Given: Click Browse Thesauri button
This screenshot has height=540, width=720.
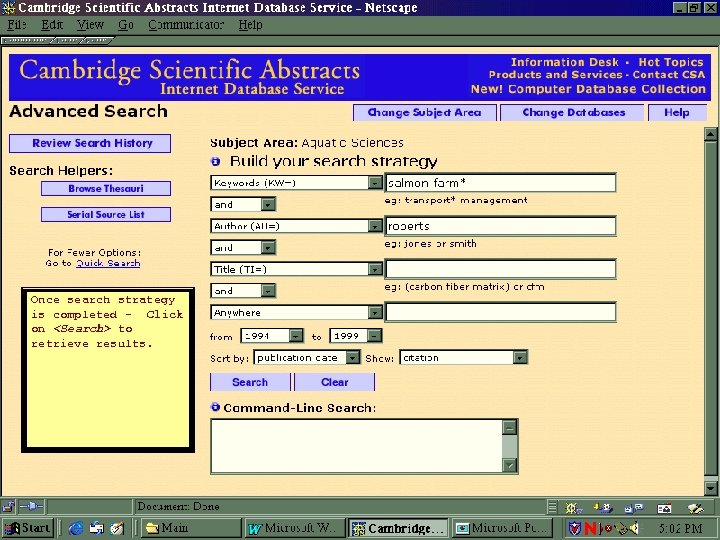Looking at the screenshot, I should 106,189.
